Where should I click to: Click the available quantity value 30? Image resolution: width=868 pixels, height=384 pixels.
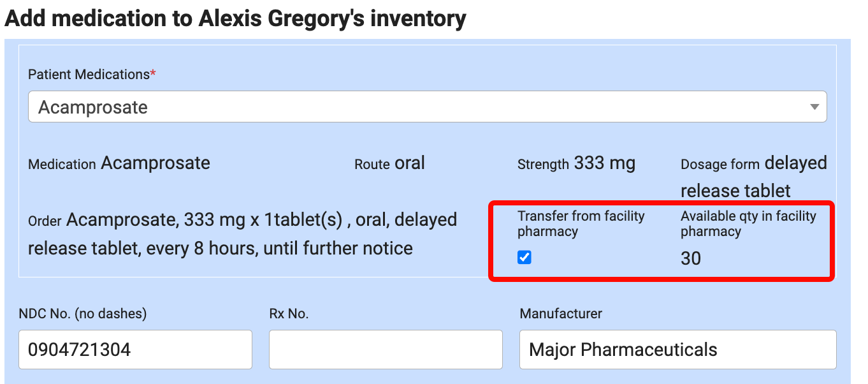coord(690,258)
